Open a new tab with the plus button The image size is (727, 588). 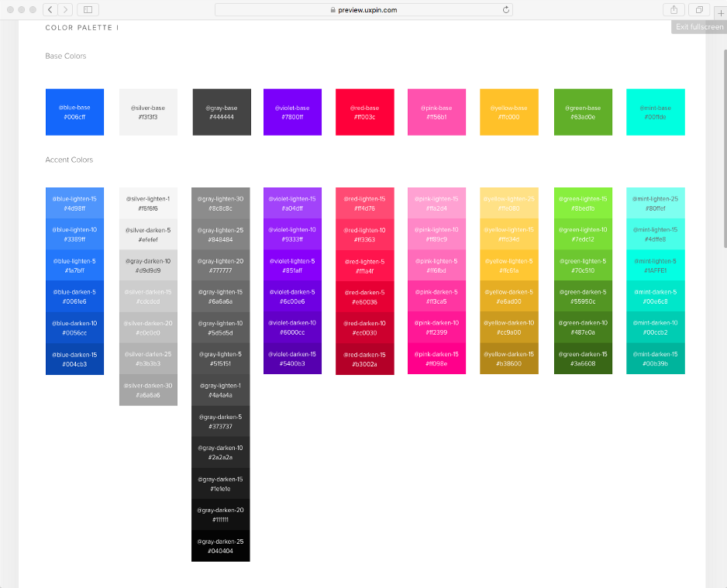click(x=720, y=13)
